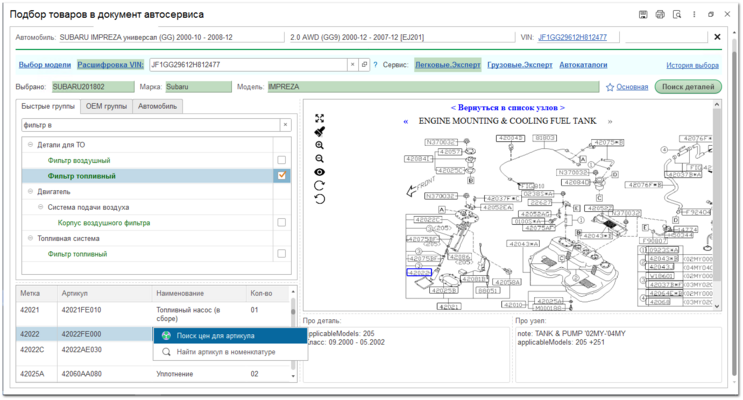The width and height of the screenshot is (743, 400).
Task: Open 'Легковые.Эксперт' service link
Action: pyautogui.click(x=448, y=65)
